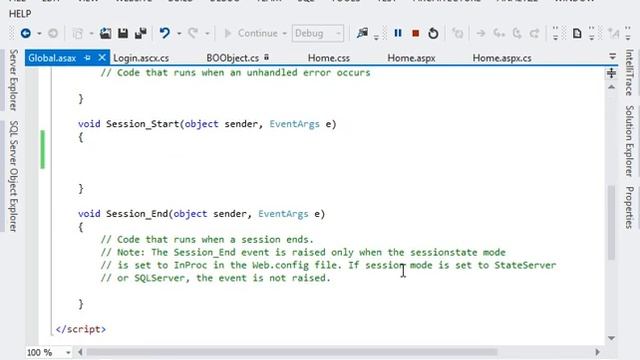Open the Undo history dropdown
This screenshot has height=360, width=640.
pyautogui.click(x=179, y=33)
